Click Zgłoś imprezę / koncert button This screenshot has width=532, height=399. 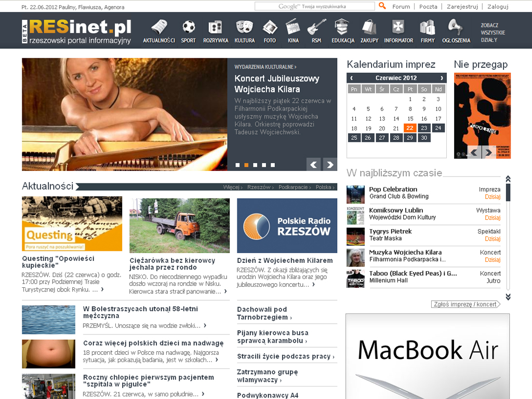465,304
